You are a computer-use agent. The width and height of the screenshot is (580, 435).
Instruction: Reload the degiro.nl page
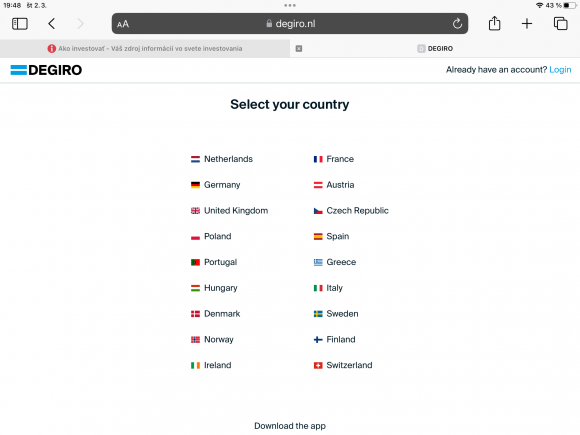click(x=457, y=24)
